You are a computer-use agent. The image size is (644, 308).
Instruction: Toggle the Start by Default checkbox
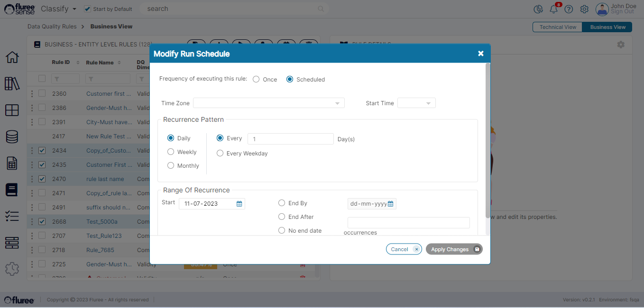(x=87, y=9)
